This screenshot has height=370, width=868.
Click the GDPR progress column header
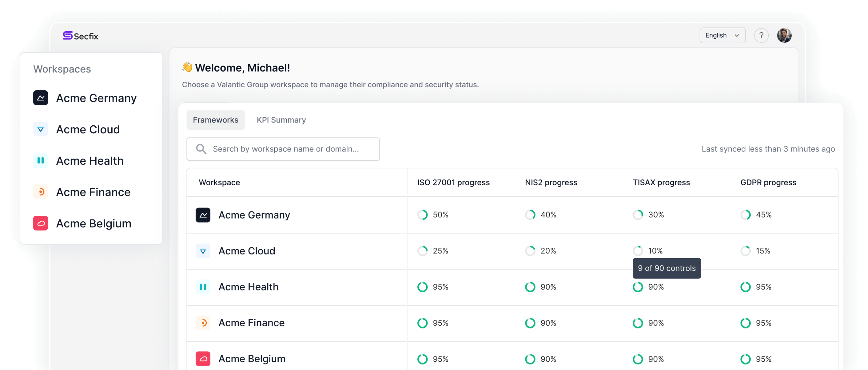[x=768, y=182]
